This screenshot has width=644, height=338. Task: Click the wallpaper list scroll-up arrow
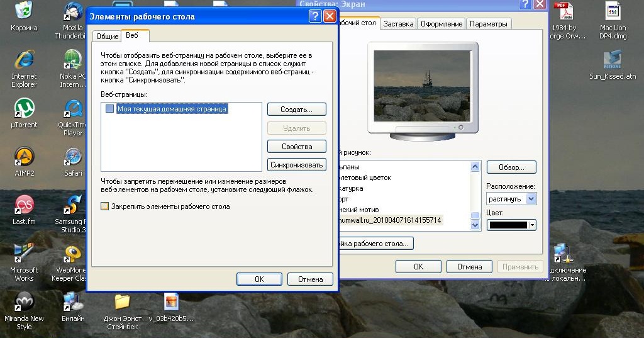475,166
